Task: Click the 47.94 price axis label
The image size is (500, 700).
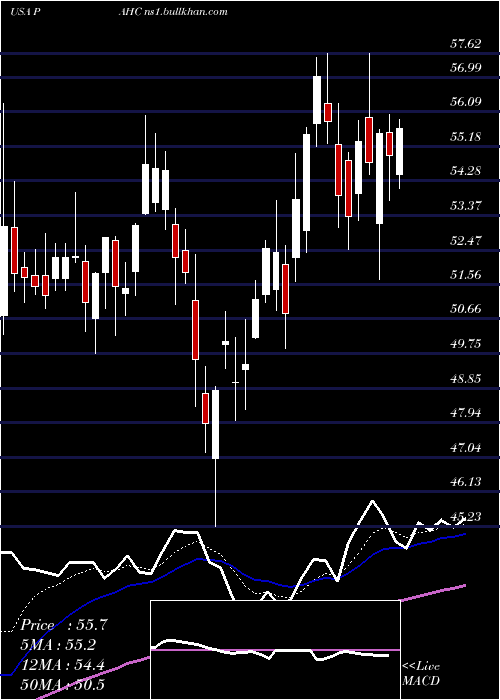Action: [466, 412]
